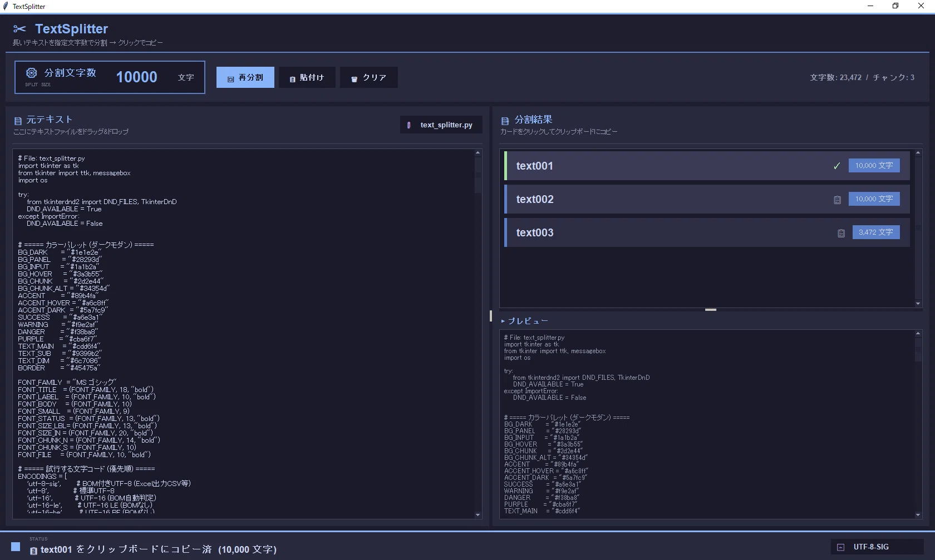Maximize the TextSplitter window

[895, 6]
